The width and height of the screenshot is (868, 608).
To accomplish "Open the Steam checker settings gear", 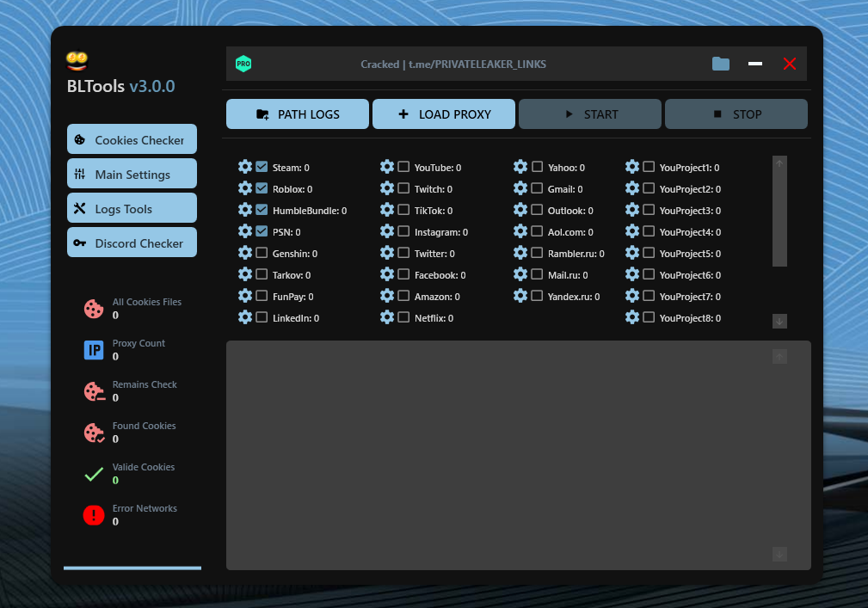I will click(x=245, y=167).
